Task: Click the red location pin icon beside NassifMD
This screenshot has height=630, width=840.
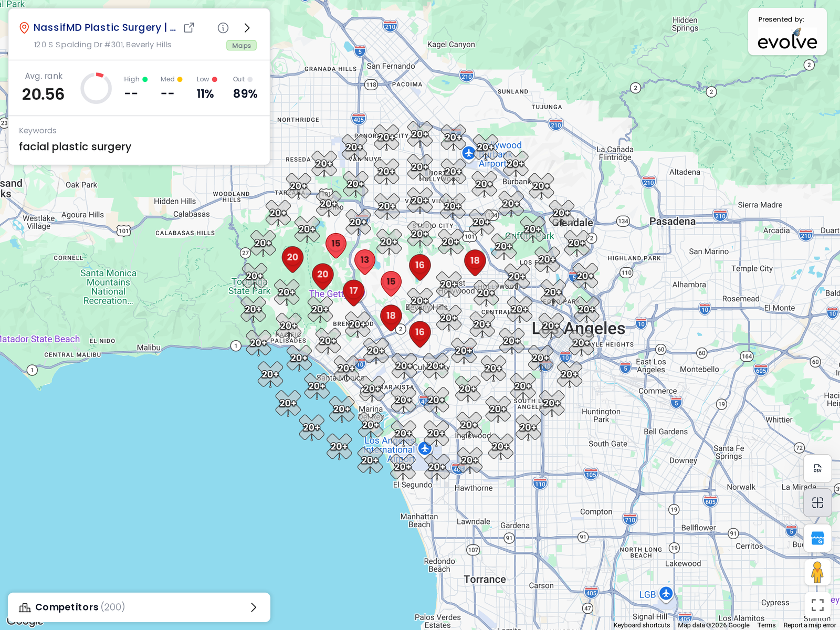Action: [x=24, y=28]
